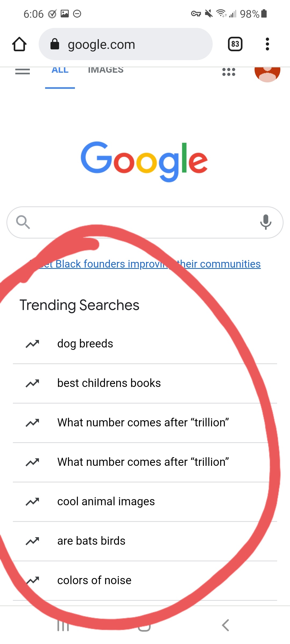Search for cool animal images
The height and width of the screenshot is (644, 290).
(106, 501)
